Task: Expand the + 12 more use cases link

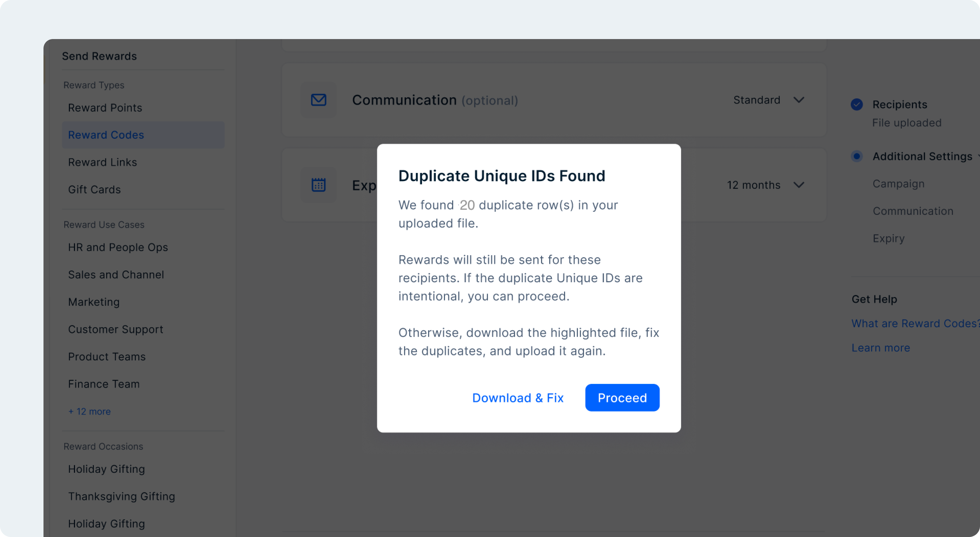Action: click(89, 412)
